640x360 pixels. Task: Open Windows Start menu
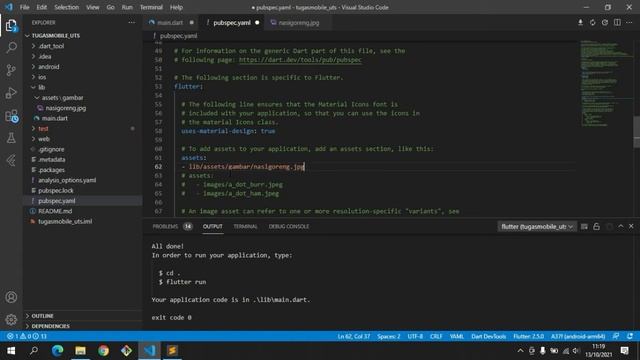click(x=11, y=350)
